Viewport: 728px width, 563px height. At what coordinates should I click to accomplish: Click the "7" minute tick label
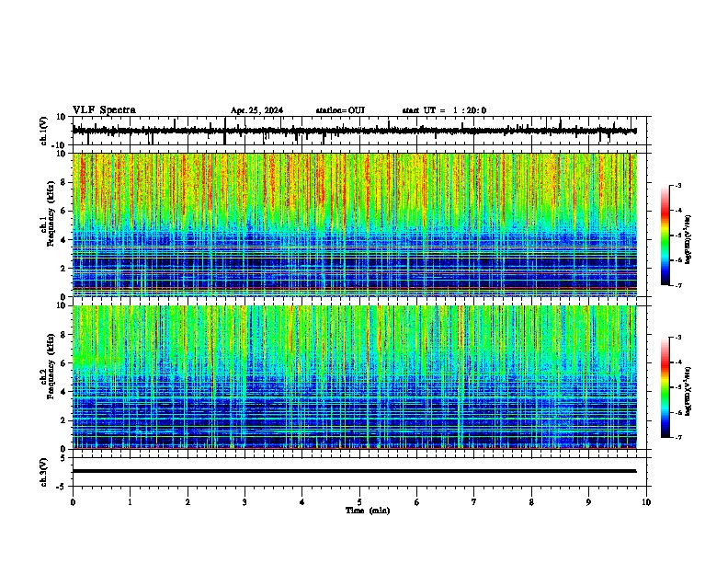tap(474, 502)
